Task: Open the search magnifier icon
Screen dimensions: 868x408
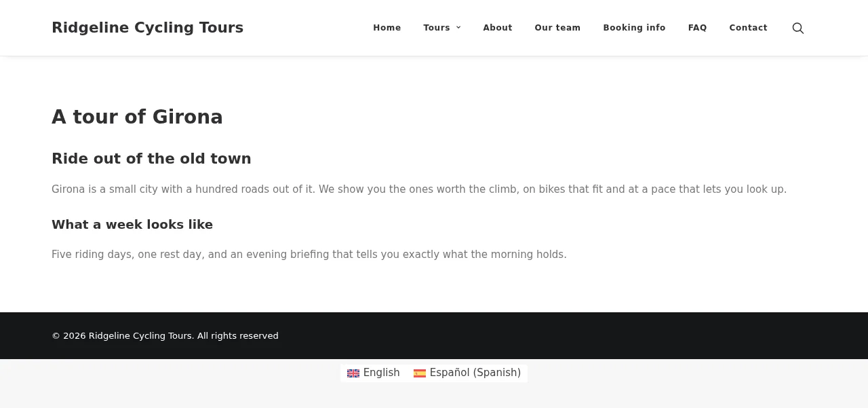Action: click(x=798, y=28)
